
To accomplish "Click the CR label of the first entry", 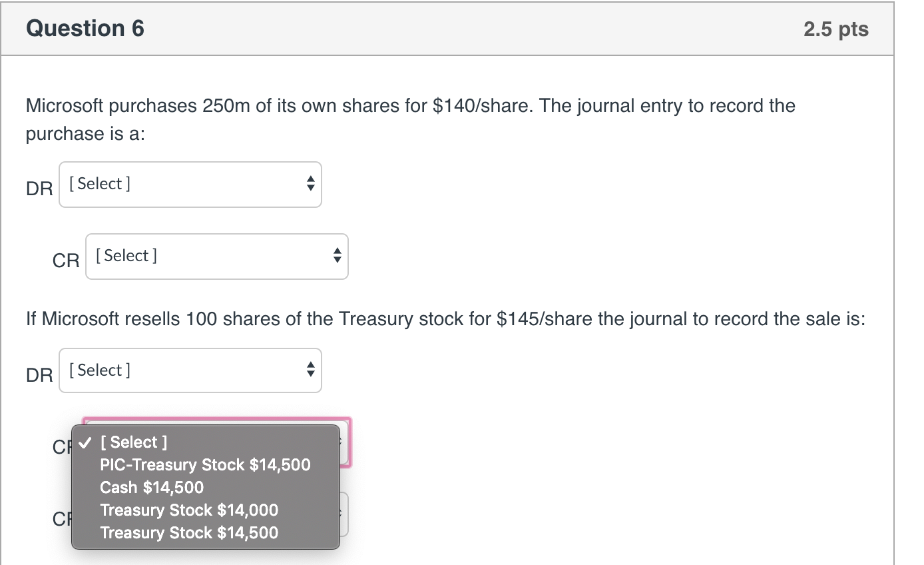I will [x=65, y=261].
